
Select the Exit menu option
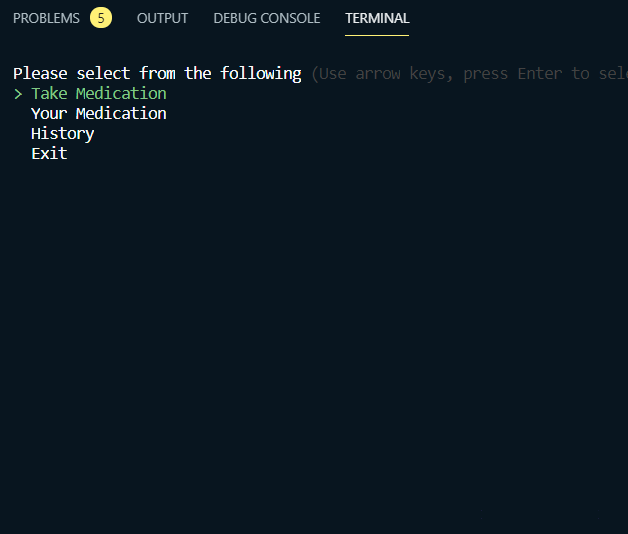[x=49, y=154]
